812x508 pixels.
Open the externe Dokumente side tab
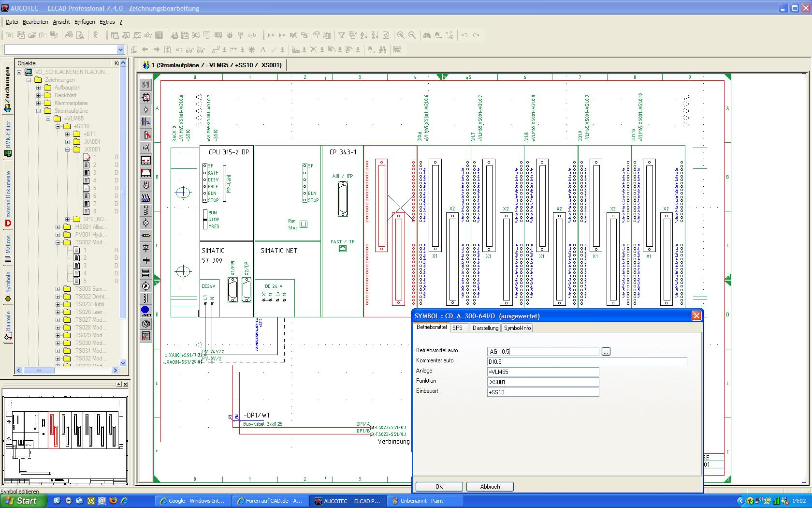[x=8, y=198]
